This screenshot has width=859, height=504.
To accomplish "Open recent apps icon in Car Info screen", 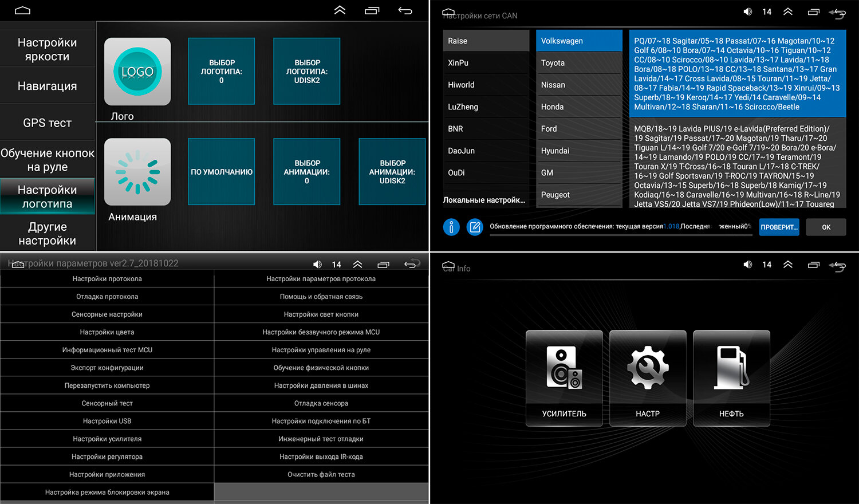I will coord(813,265).
